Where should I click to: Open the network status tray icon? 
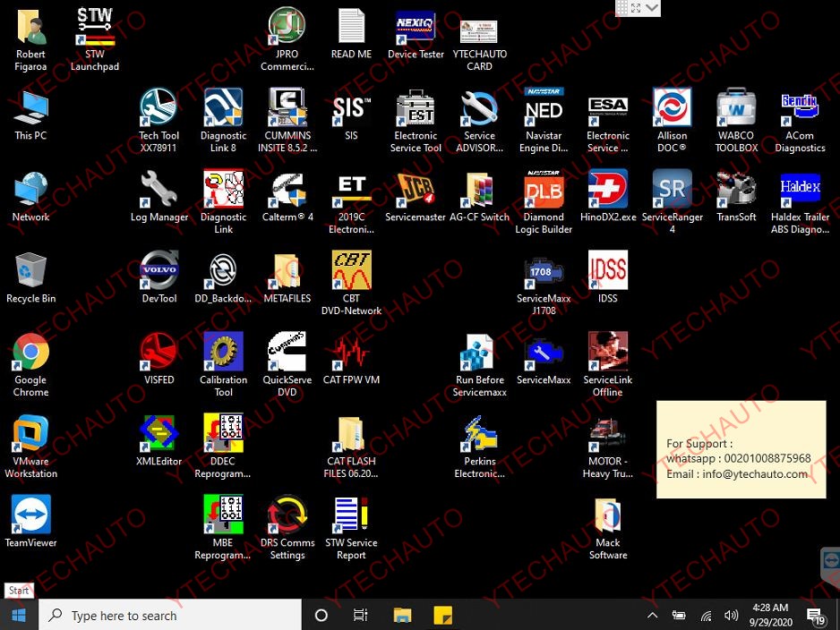[706, 615]
